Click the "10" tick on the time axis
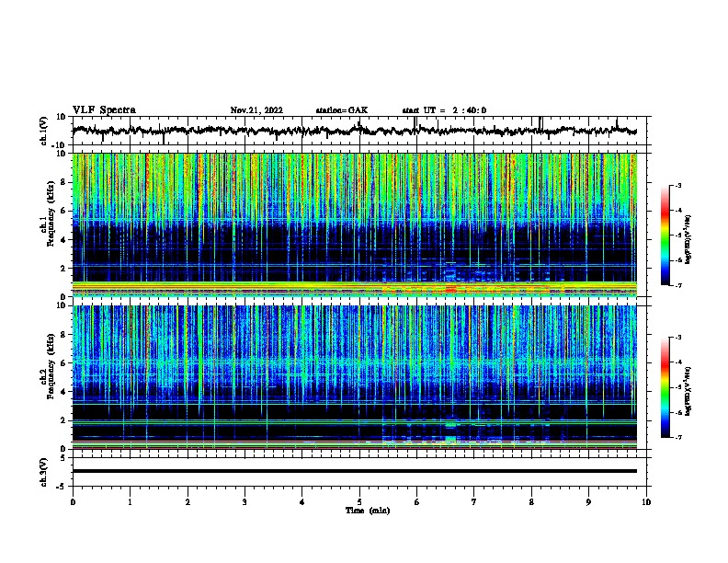728x563 pixels. click(646, 502)
